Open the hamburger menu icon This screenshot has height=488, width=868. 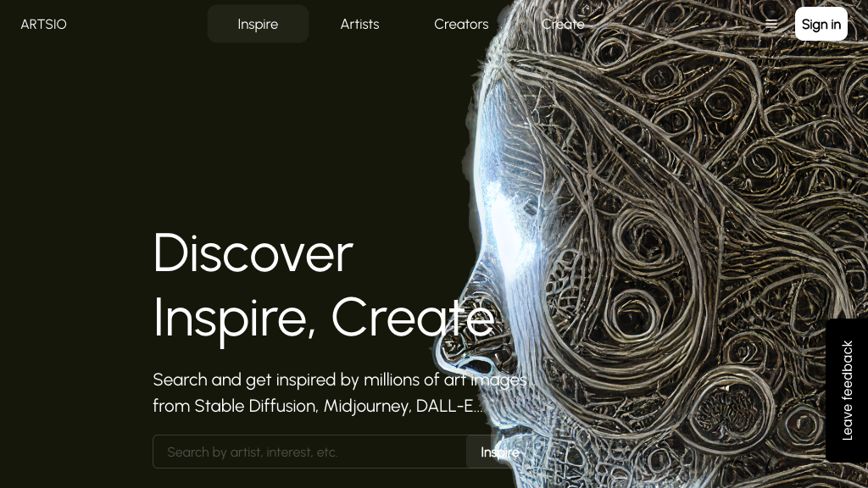click(x=771, y=24)
